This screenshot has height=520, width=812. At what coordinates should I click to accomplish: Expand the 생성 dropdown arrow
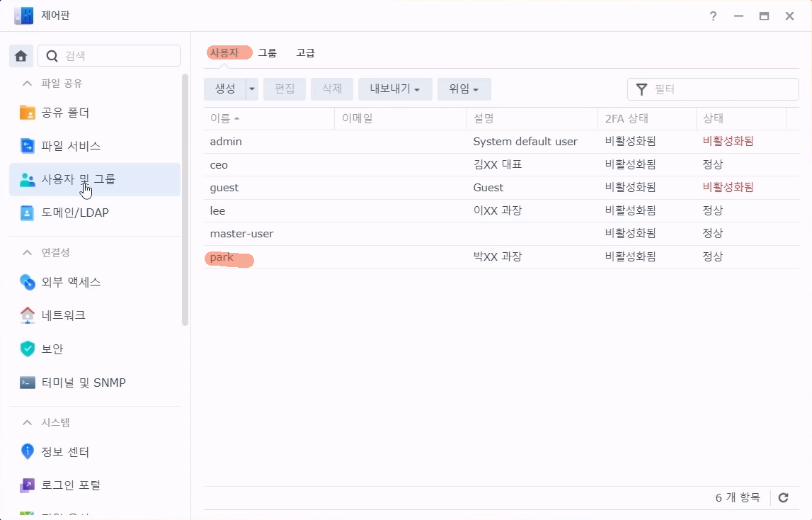(252, 89)
